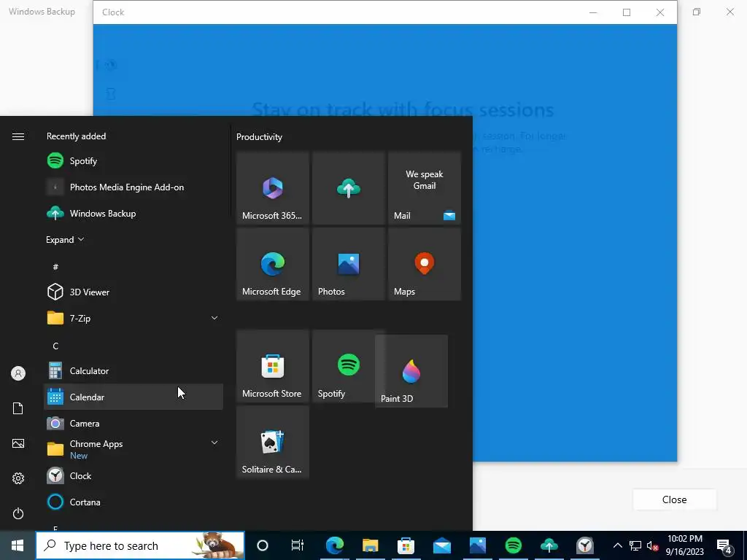Open Cortana circle on taskbar
Screen dimensions: 747x560
[263, 545]
